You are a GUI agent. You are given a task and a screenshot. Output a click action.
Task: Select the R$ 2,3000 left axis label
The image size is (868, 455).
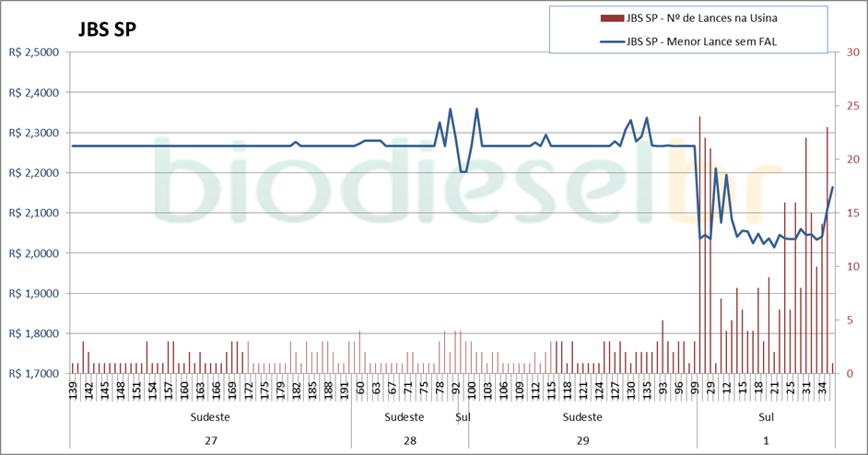point(32,133)
